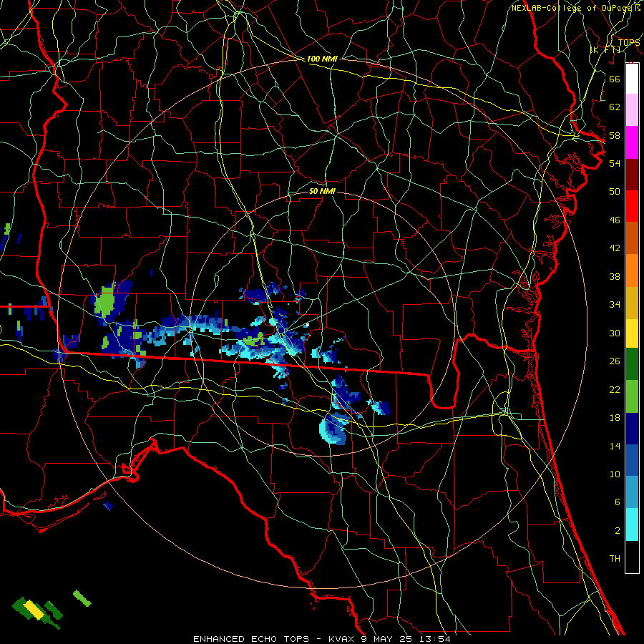Select the bright orange legend swatch

coord(632,270)
